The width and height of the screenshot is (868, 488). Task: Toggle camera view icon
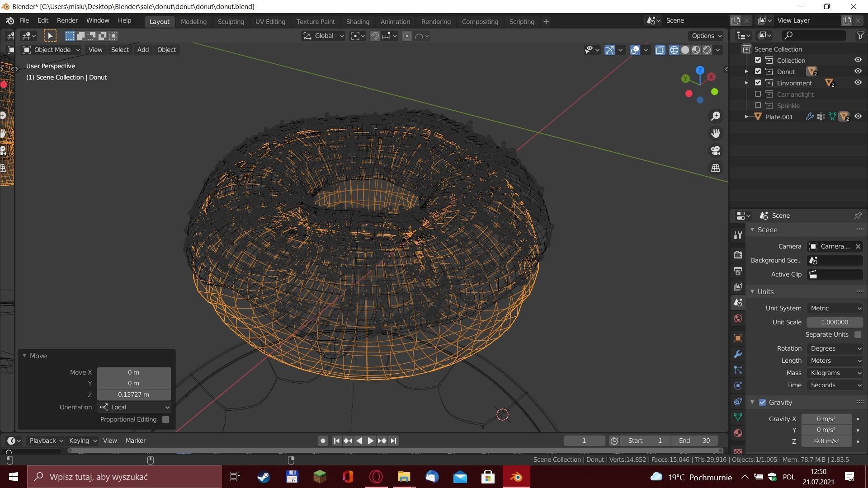click(x=716, y=150)
